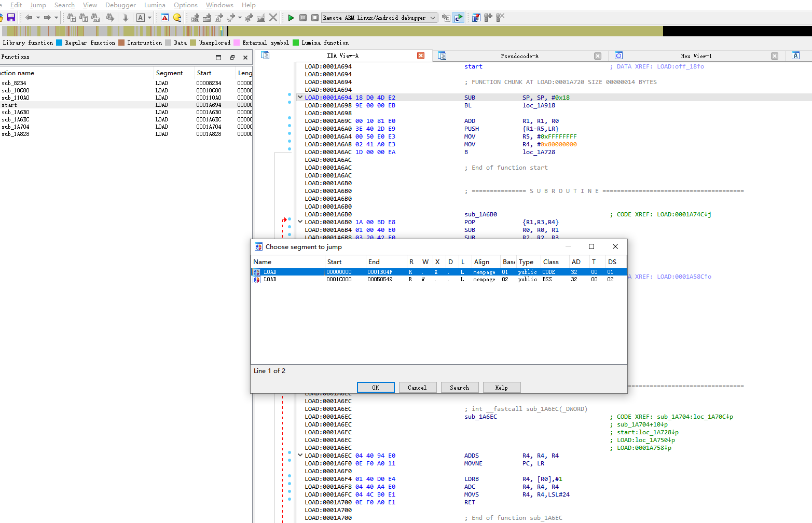Open the Remote ARM Linux/Android debugger dropdown
This screenshot has width=812, height=523.
click(x=433, y=18)
